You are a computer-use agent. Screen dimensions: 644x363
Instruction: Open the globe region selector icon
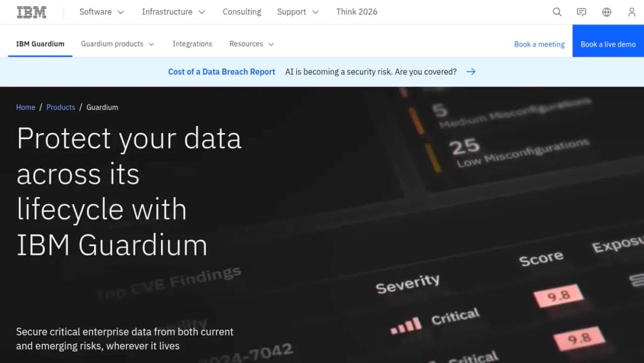(x=606, y=12)
